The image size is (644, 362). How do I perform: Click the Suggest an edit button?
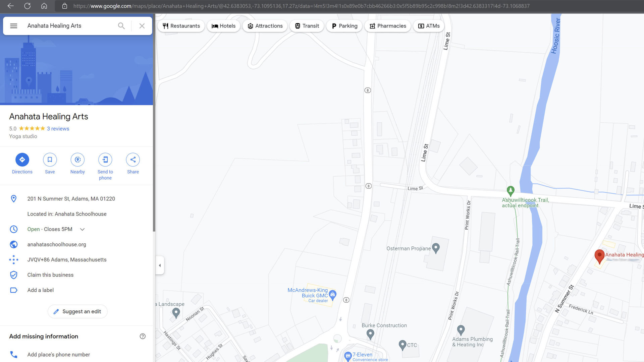click(x=77, y=311)
